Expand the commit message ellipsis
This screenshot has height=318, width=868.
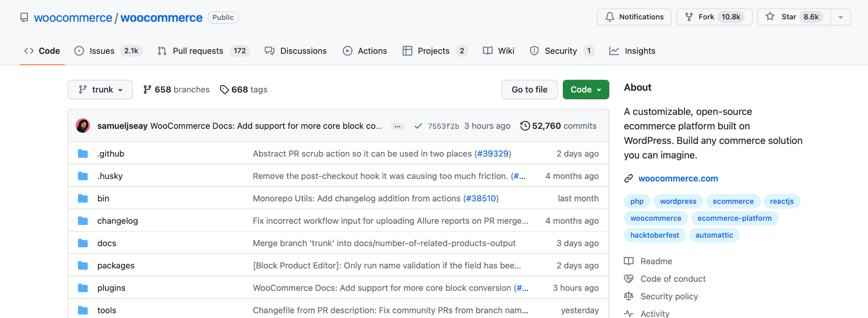click(x=397, y=126)
